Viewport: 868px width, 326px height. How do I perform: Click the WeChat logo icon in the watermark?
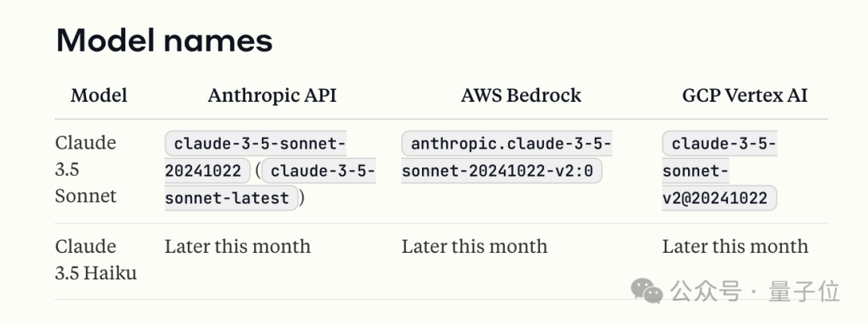(647, 291)
